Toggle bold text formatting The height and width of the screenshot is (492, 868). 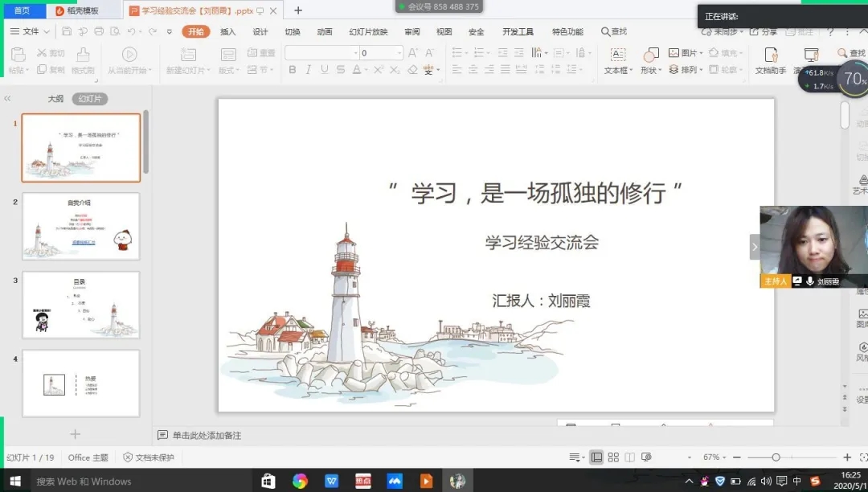tap(293, 70)
